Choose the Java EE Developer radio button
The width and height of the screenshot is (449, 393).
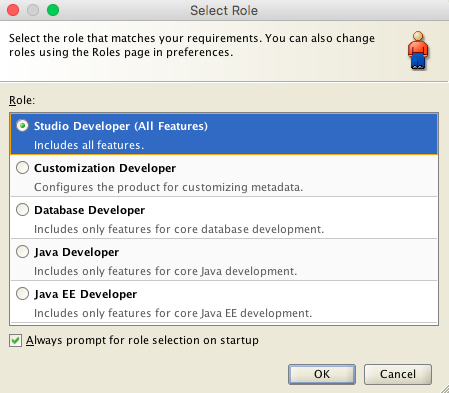tap(22, 294)
